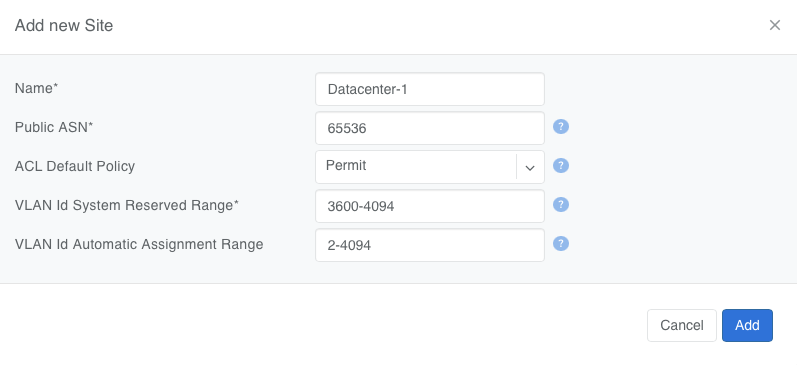Select the VLAN Id Automatic Assignment Range field

[430, 245]
